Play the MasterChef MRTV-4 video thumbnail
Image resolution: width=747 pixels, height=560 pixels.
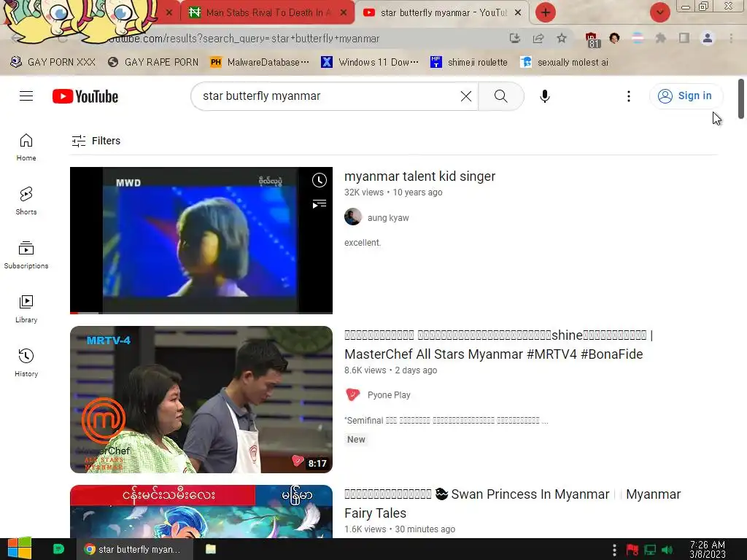pos(201,399)
